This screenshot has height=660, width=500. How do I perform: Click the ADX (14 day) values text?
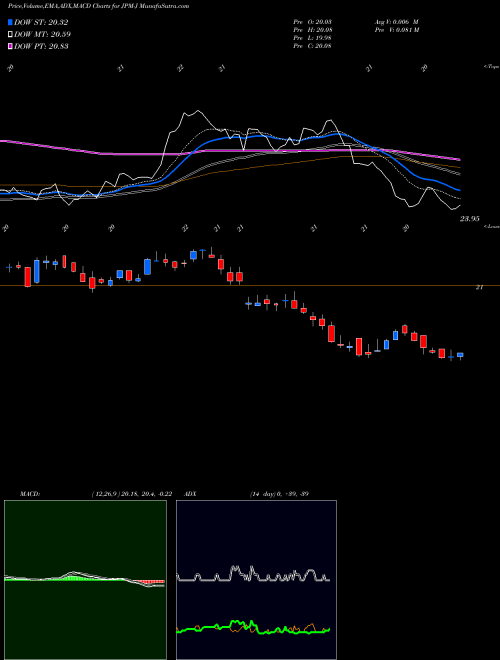[x=279, y=494]
